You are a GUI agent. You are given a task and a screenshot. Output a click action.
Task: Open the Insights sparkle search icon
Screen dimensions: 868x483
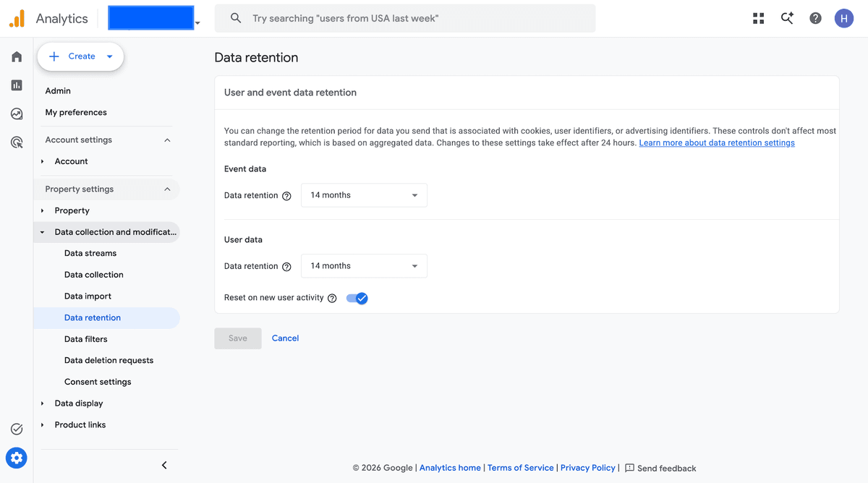click(x=787, y=19)
